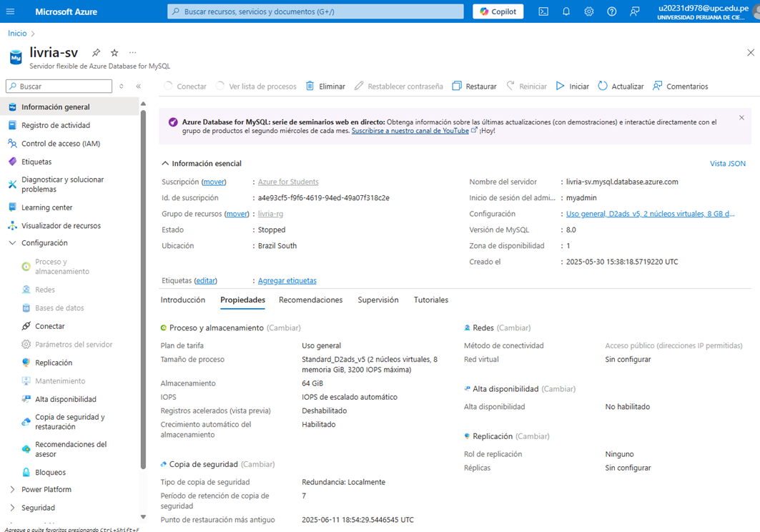
Task: Open Copia de seguridad y restauración
Action: tap(69, 422)
